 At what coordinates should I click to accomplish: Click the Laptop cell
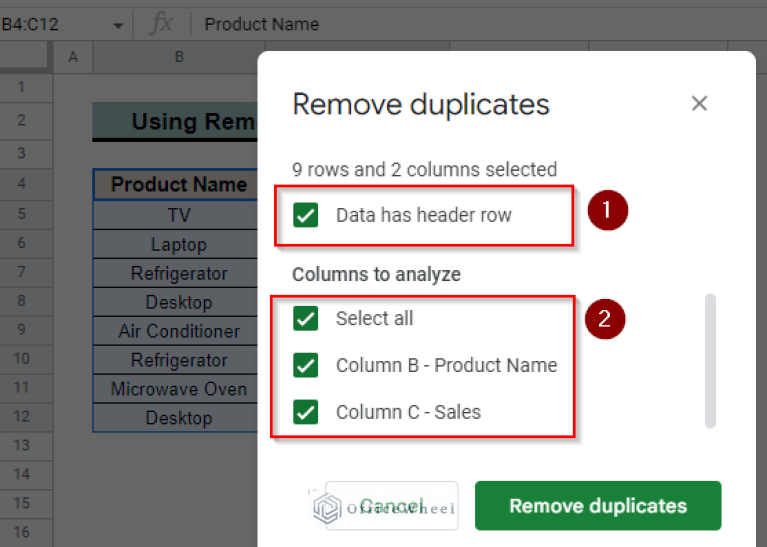click(178, 244)
